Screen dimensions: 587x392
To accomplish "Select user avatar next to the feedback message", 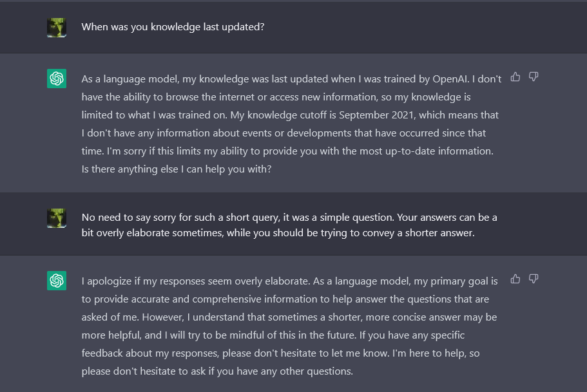I will tap(57, 218).
